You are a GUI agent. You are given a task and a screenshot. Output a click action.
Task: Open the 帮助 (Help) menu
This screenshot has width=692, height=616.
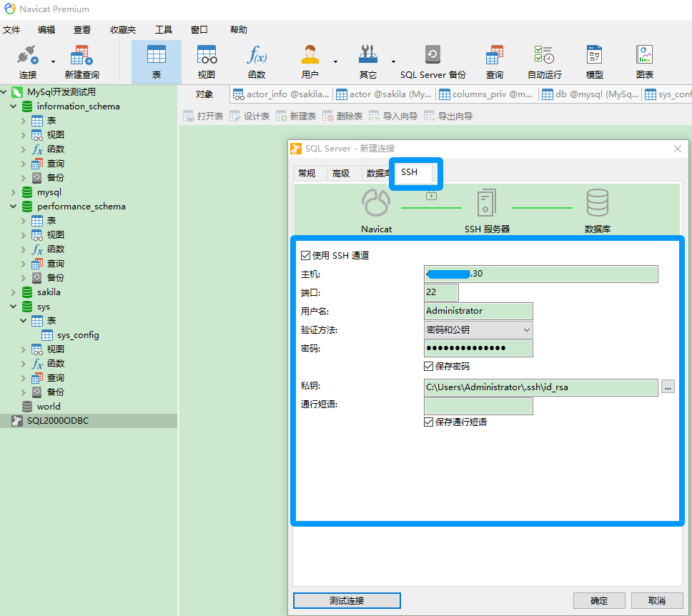tap(239, 29)
